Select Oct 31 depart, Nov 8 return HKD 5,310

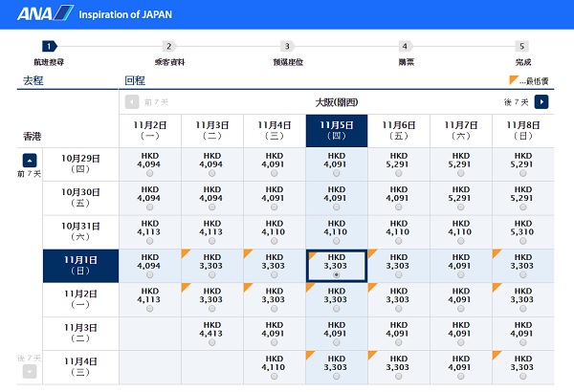tap(523, 232)
